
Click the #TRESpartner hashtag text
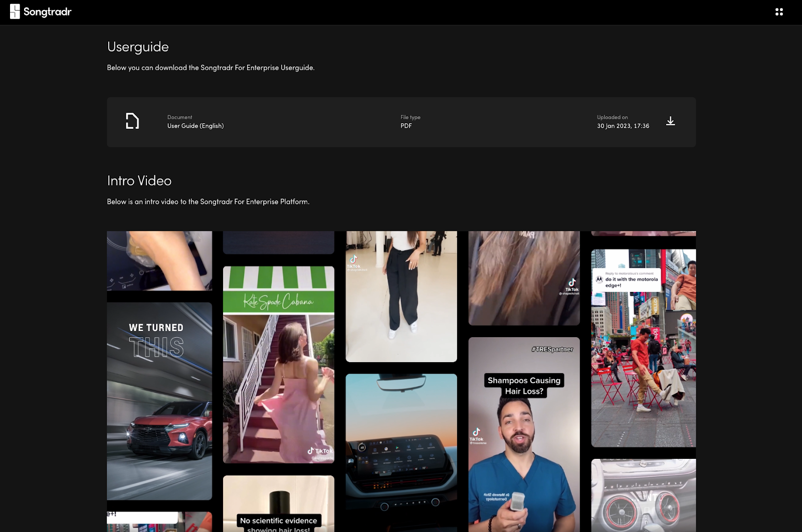pos(552,349)
